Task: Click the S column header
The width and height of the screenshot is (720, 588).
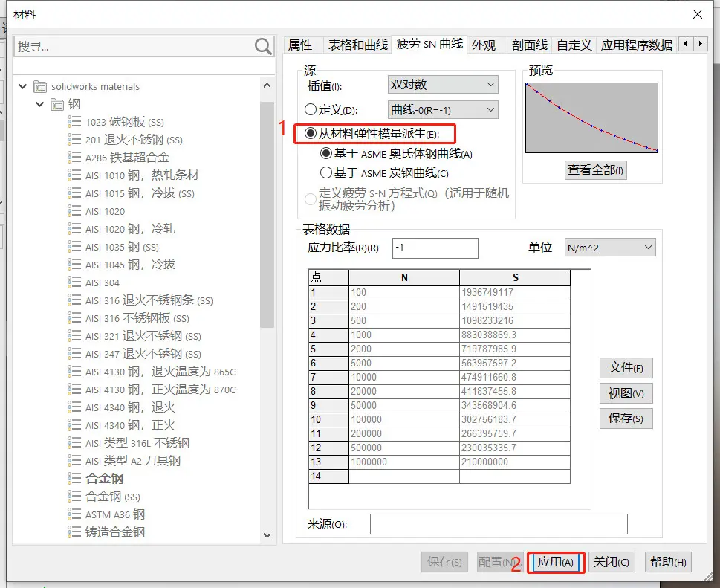Action: (515, 277)
